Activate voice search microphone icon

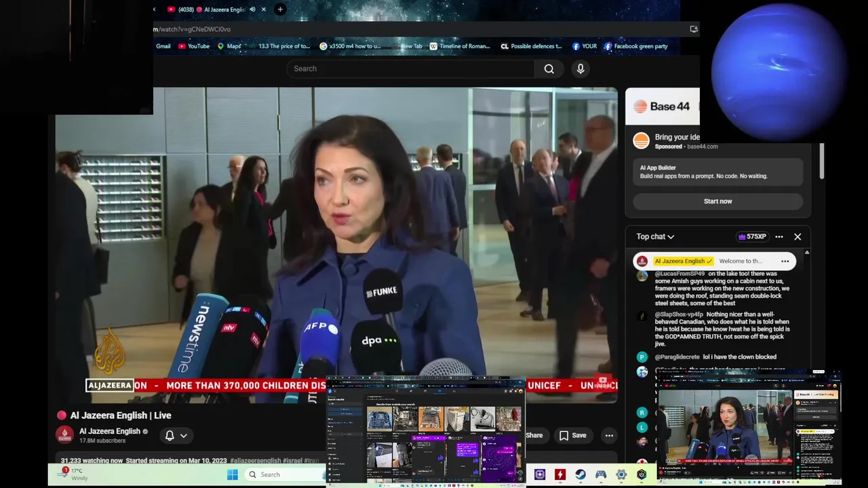click(x=580, y=68)
